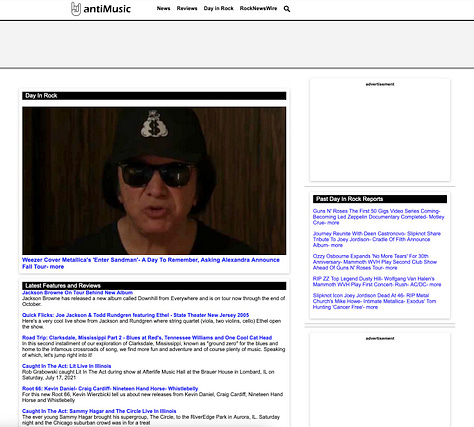Image resolution: width=474 pixels, height=427 pixels.
Task: Go to the Reviews menu item
Action: (187, 8)
